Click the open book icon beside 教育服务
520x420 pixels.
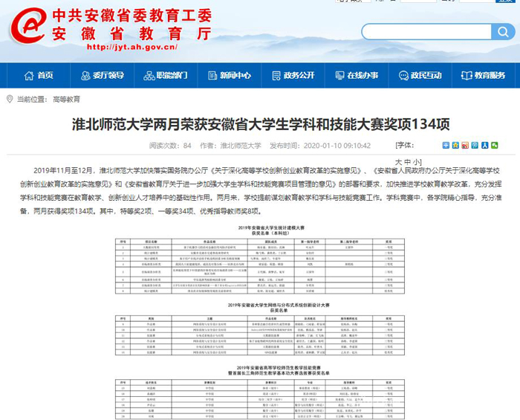click(467, 76)
